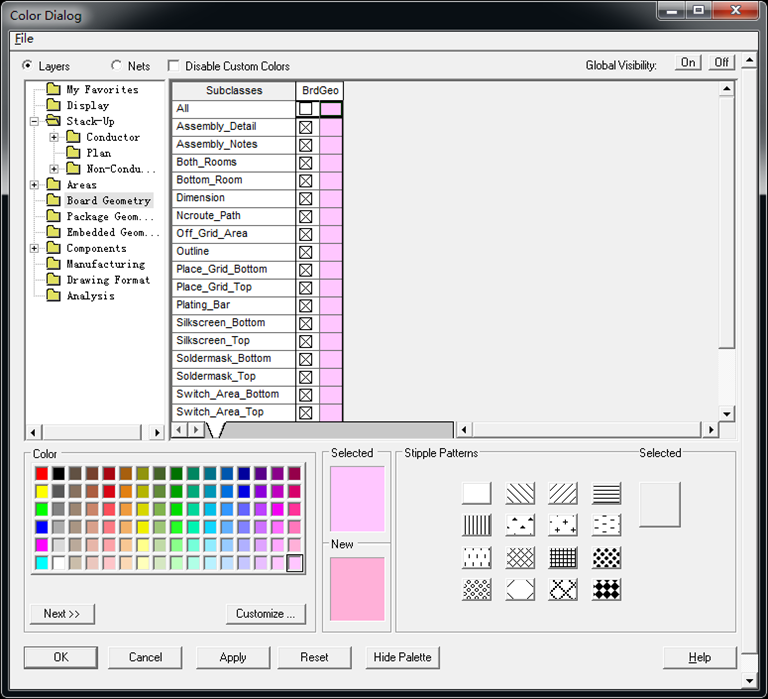Pick the bold checkered diamond stipple pattern
The height and width of the screenshot is (699, 768).
tap(606, 589)
